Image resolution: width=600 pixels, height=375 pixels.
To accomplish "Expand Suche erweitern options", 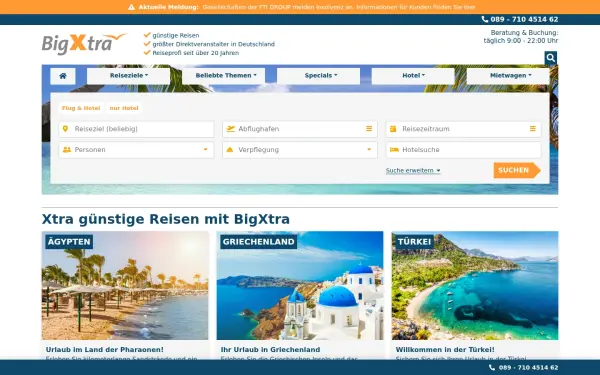I will click(413, 171).
